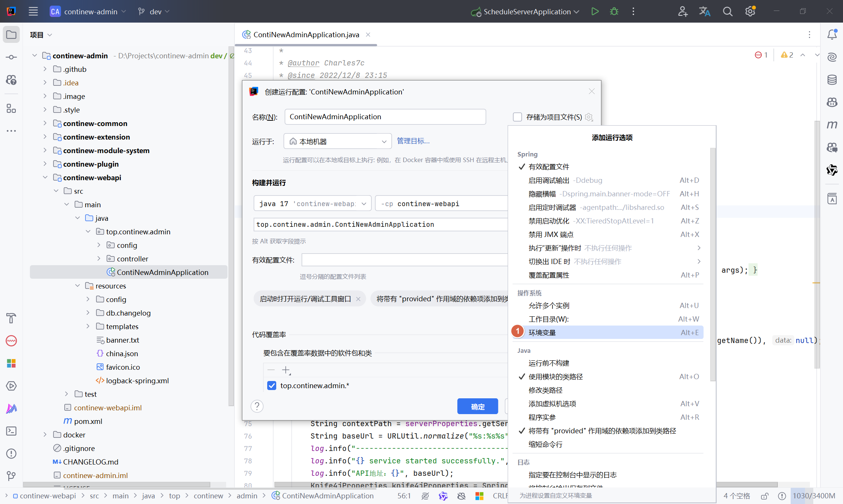The image size is (843, 504).
Task: Open the 项目 view dropdown
Action: 41,35
